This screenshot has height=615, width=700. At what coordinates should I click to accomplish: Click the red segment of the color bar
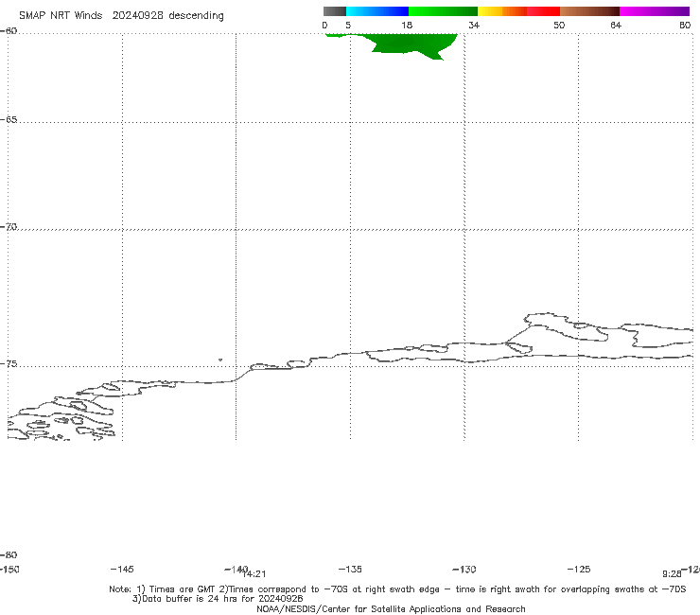point(543,11)
